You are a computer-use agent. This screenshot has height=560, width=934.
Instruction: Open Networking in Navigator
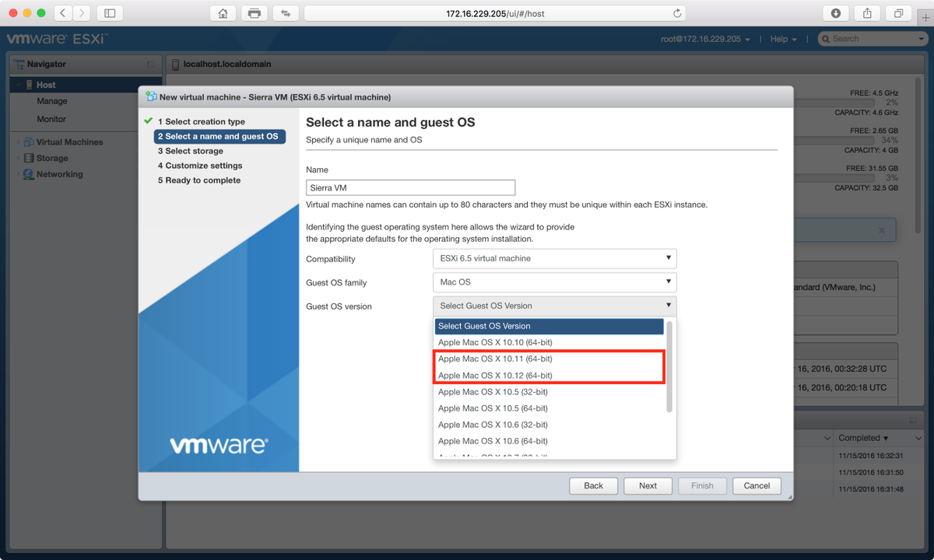[x=59, y=174]
